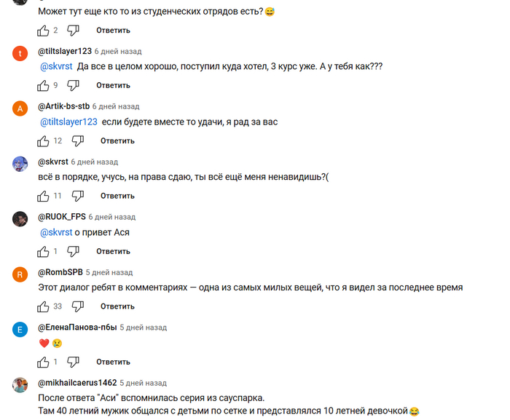Like the comment by @RUOK_FPS
This screenshot has height=420, width=510.
pos(43,251)
